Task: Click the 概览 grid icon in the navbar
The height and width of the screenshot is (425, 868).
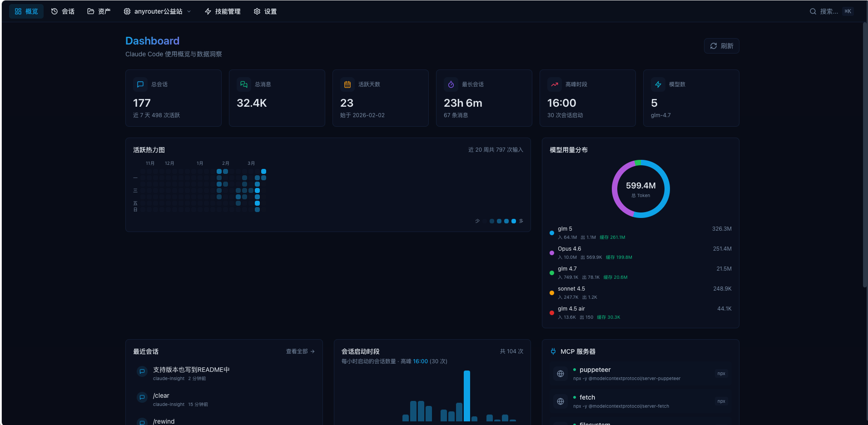Action: click(x=17, y=11)
